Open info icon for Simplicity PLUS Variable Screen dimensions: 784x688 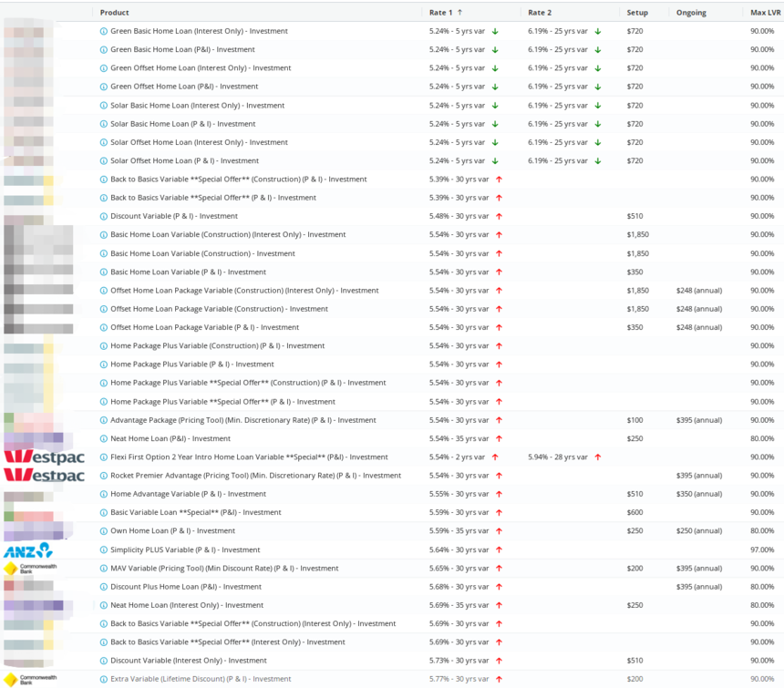click(x=104, y=550)
